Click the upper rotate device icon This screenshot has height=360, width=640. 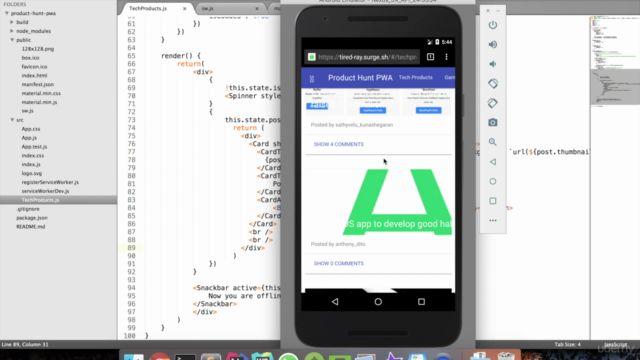[x=493, y=84]
